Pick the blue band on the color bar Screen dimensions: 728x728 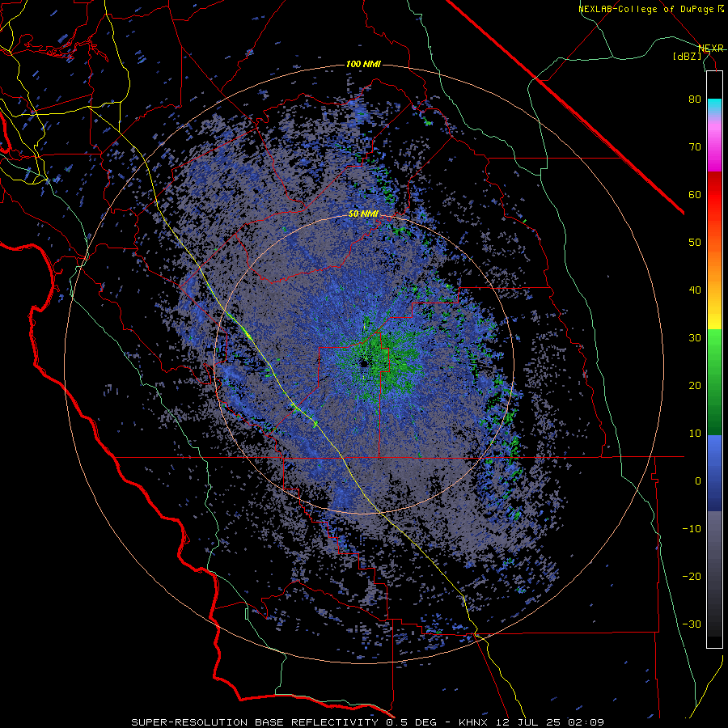coord(714,472)
